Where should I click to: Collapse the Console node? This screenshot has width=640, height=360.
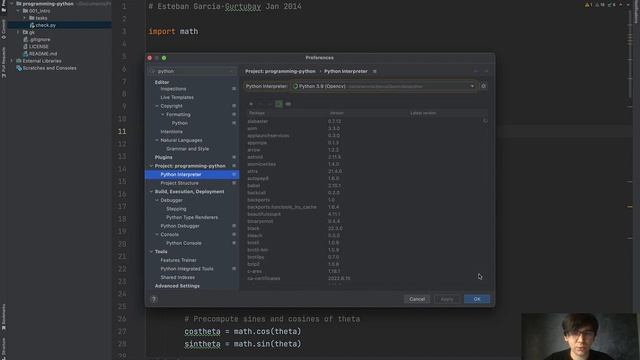point(157,235)
